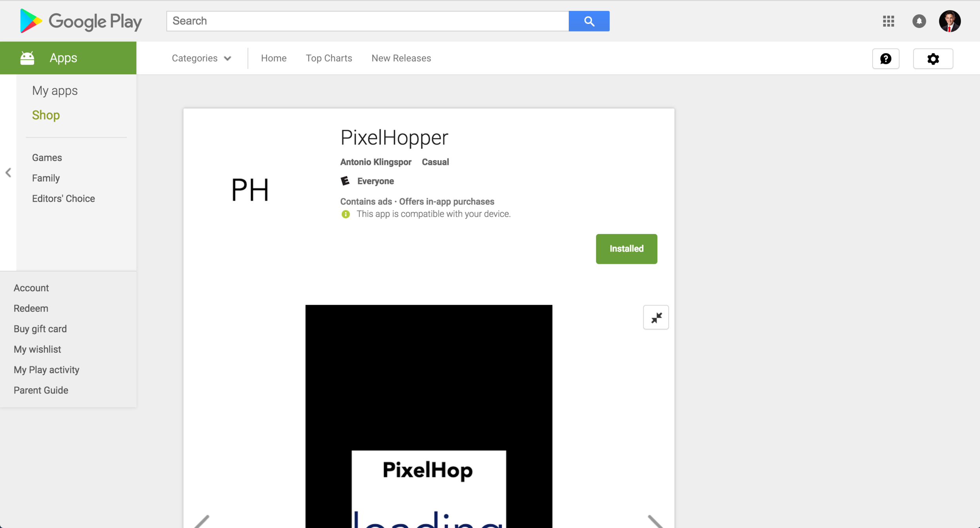Open the settings gear button
Image resolution: width=980 pixels, height=528 pixels.
click(933, 59)
